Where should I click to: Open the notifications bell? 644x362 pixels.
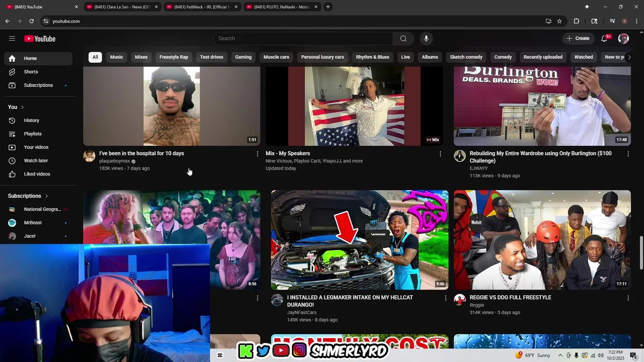pos(605,39)
